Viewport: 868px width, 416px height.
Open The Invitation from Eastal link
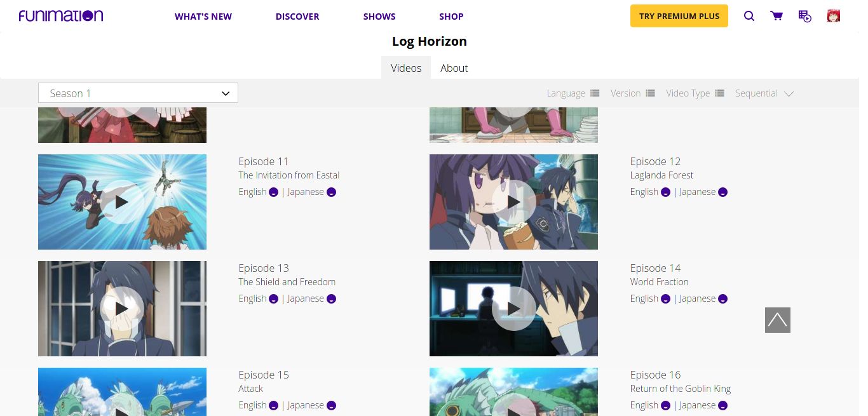289,175
